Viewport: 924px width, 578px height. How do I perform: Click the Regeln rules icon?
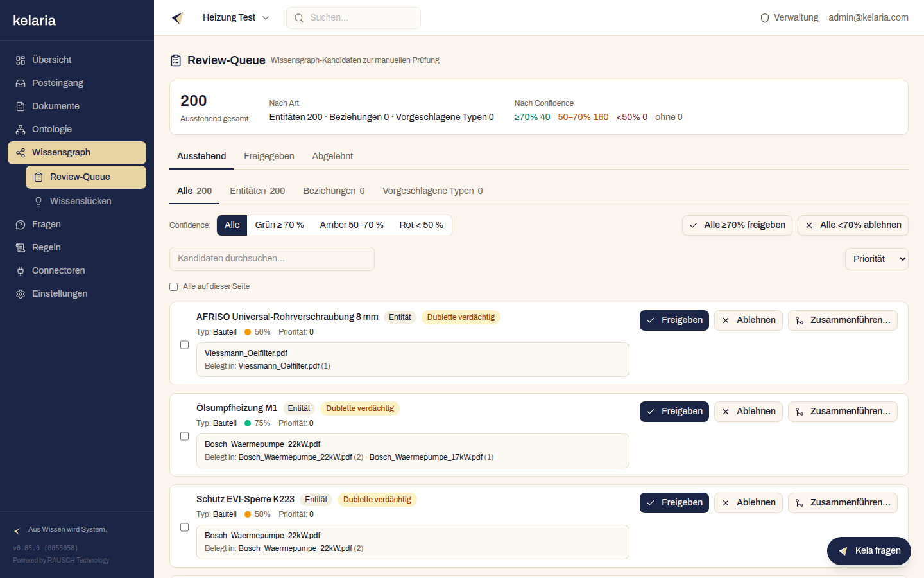[x=21, y=248]
